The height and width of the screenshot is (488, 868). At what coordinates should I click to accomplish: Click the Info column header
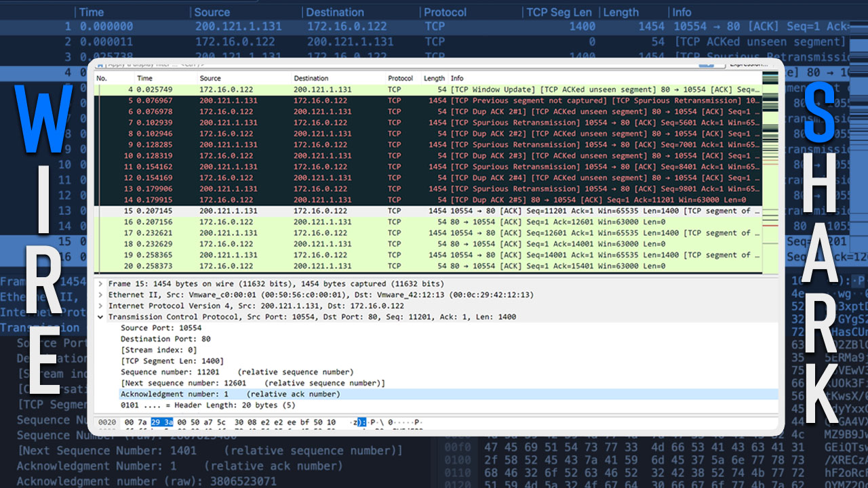coord(458,79)
